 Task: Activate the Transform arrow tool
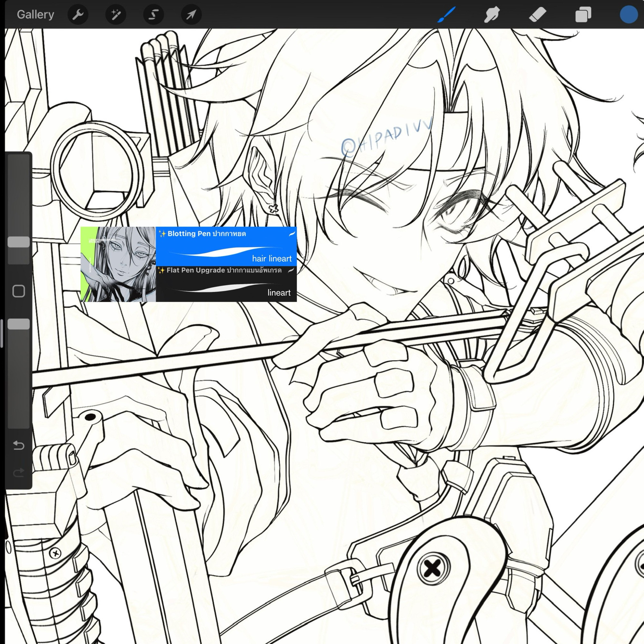[x=191, y=15]
